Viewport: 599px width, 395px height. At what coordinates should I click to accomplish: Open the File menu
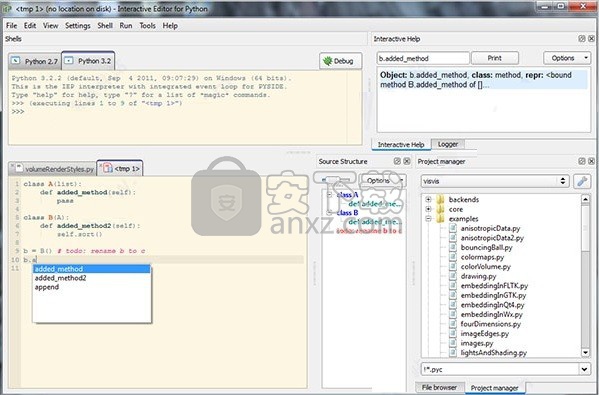[x=11, y=26]
